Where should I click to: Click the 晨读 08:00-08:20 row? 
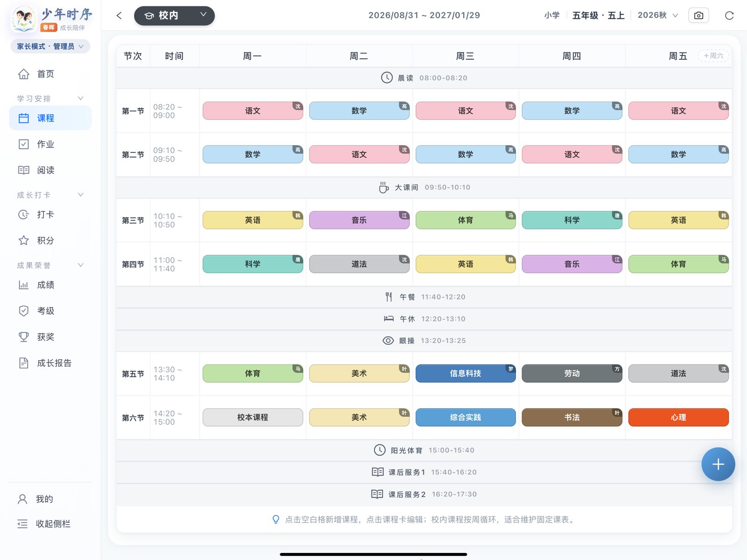[424, 78]
